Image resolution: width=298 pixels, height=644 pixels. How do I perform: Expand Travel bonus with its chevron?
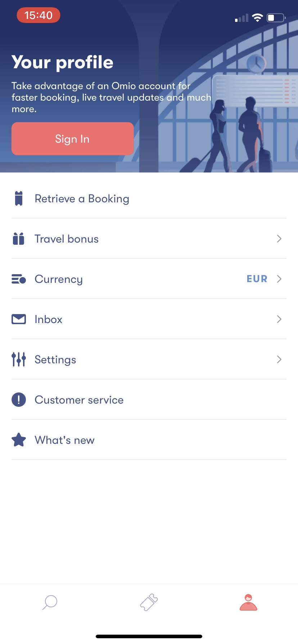click(279, 239)
